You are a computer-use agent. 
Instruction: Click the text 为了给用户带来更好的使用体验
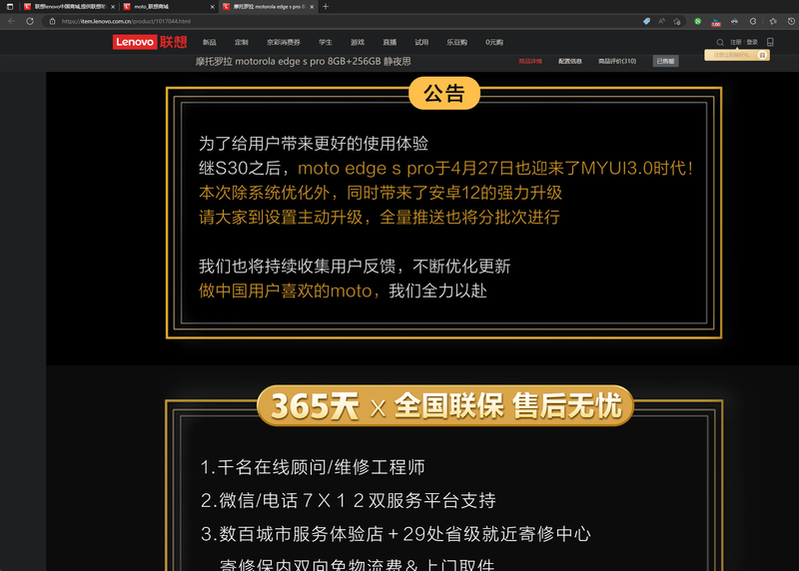[313, 144]
